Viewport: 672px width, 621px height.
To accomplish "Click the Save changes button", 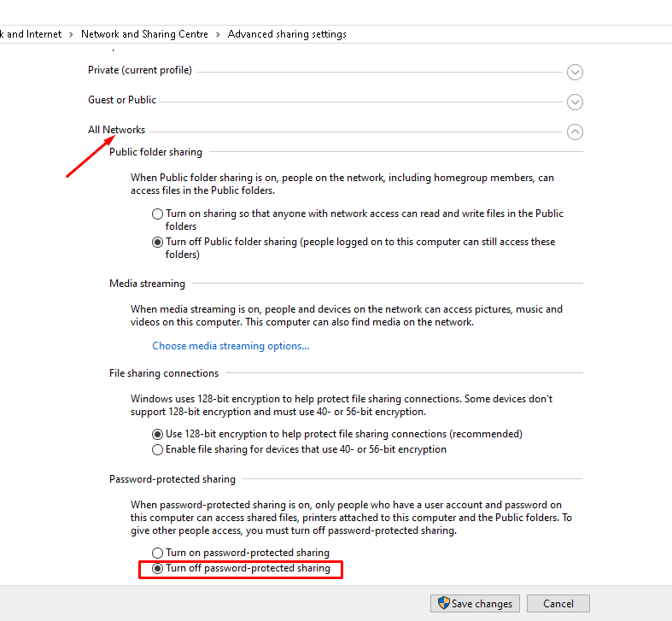I will click(474, 603).
